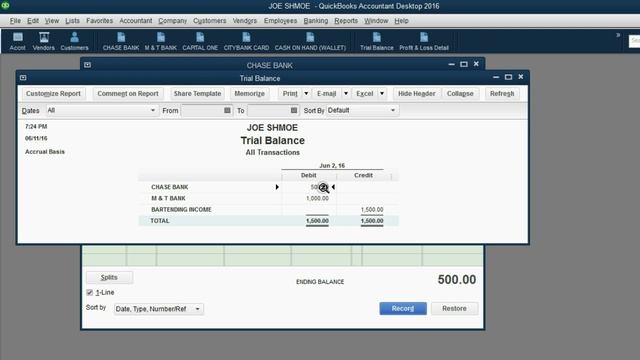Click the Restore button
640x360 pixels.
click(x=454, y=309)
